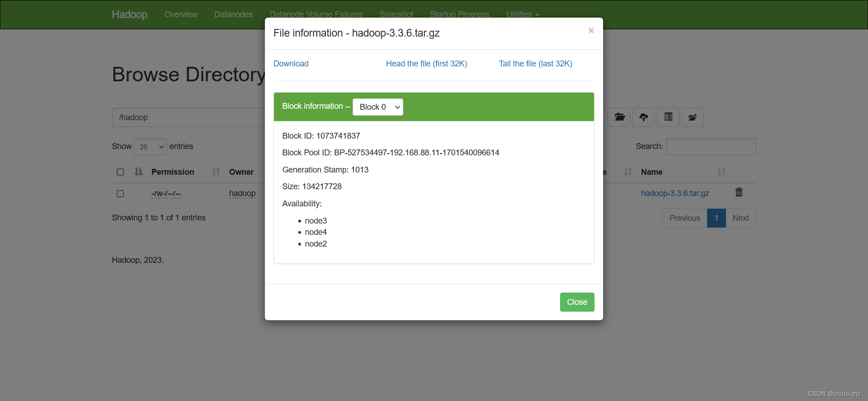The width and height of the screenshot is (868, 401).
Task: Open the Datanodes page
Action: click(233, 14)
